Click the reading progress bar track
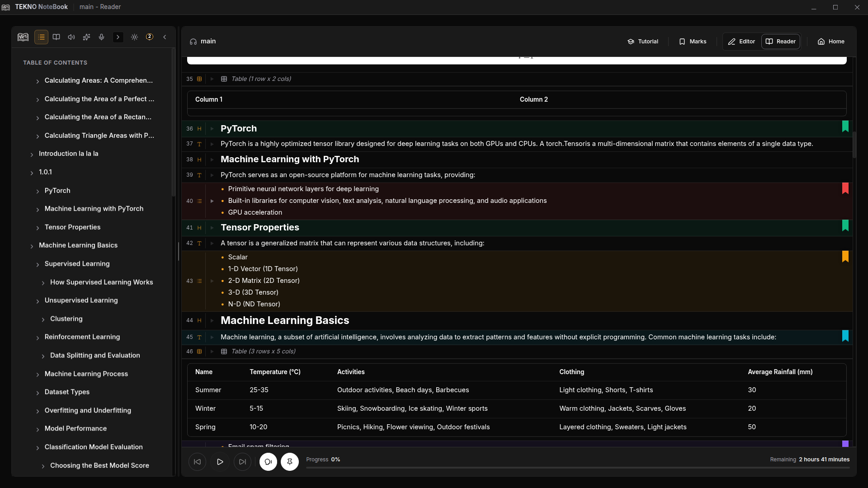Image resolution: width=868 pixels, height=488 pixels. 577,468
